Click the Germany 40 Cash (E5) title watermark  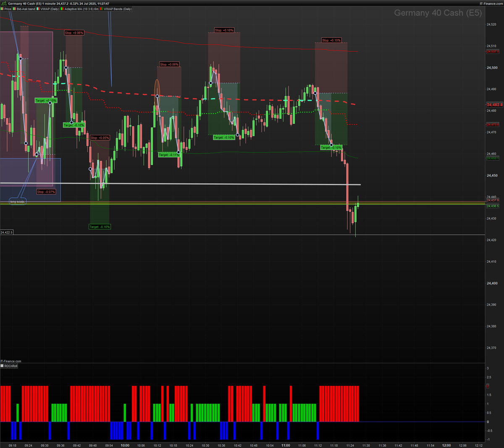click(x=438, y=13)
